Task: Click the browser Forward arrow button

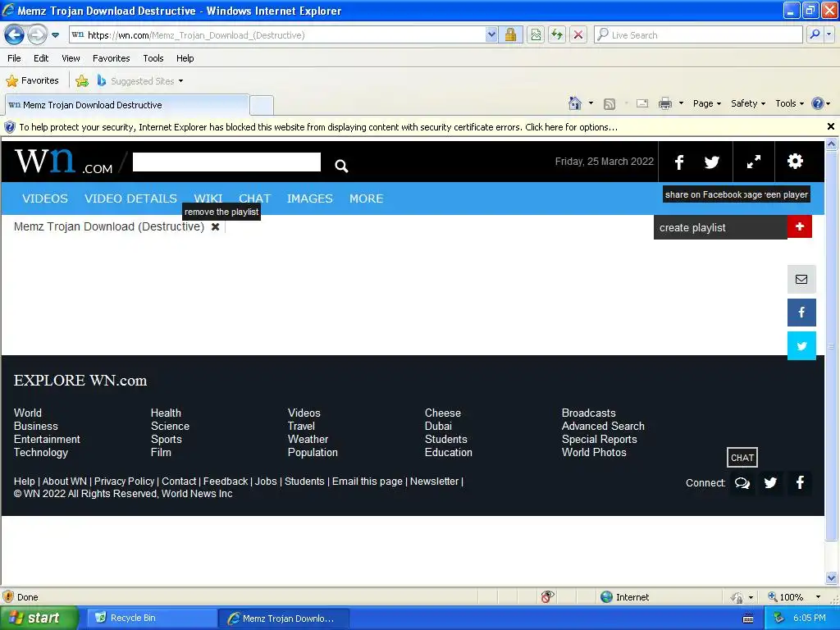Action: point(37,35)
